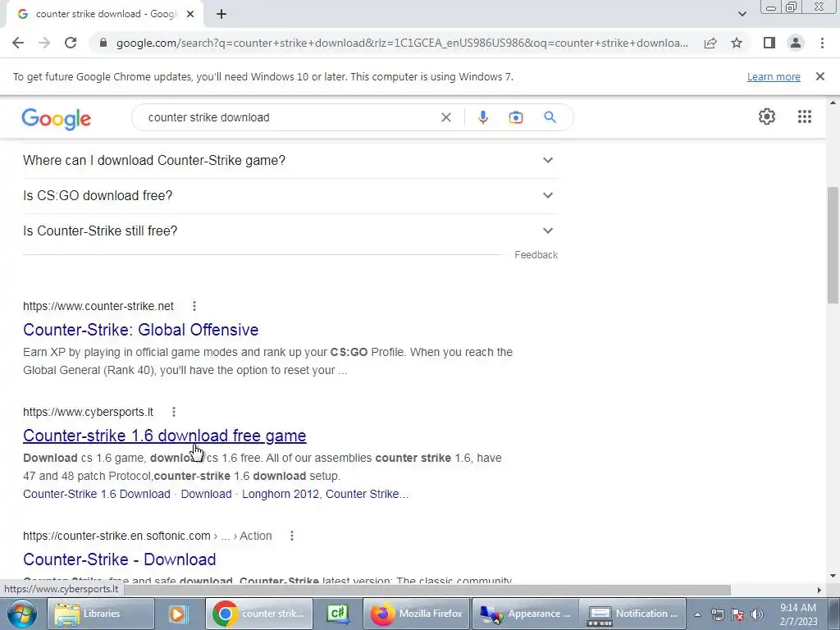Show hidden system tray icons
840x630 pixels.
pyautogui.click(x=697, y=614)
